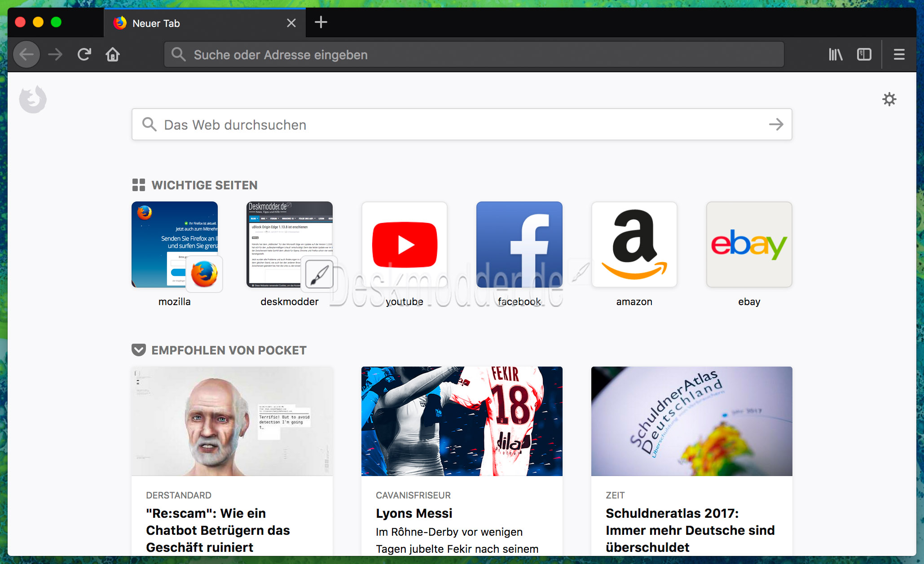Focus the Suche oder Adresse eingeben field
924x564 pixels.
(474, 54)
